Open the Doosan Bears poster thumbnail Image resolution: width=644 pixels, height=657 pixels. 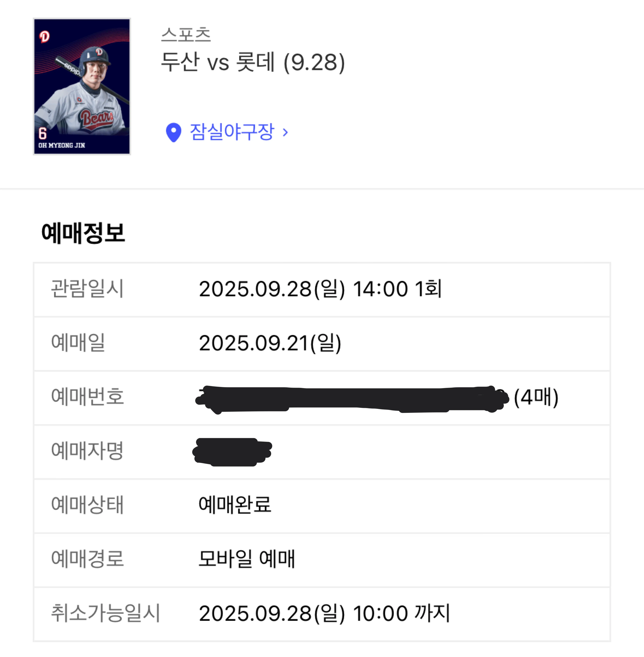coord(82,86)
